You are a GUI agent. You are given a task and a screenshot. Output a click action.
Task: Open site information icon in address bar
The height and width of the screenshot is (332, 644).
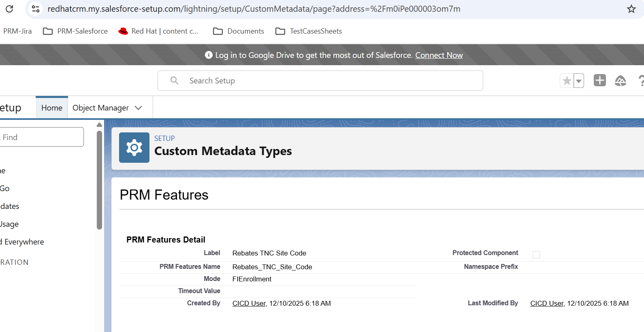pyautogui.click(x=36, y=9)
